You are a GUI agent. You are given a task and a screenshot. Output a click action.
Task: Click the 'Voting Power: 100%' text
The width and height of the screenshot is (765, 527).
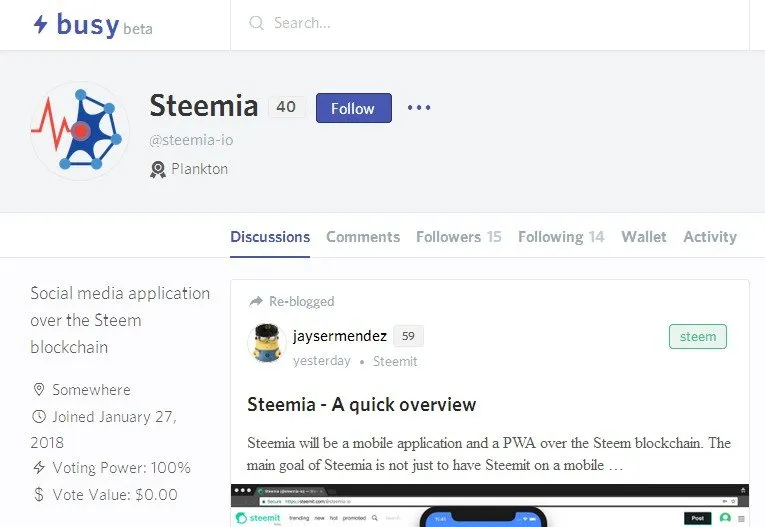121,467
